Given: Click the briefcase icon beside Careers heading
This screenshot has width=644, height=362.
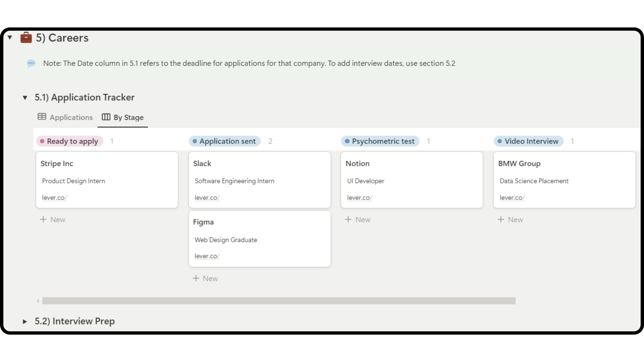Looking at the screenshot, I should tap(26, 38).
